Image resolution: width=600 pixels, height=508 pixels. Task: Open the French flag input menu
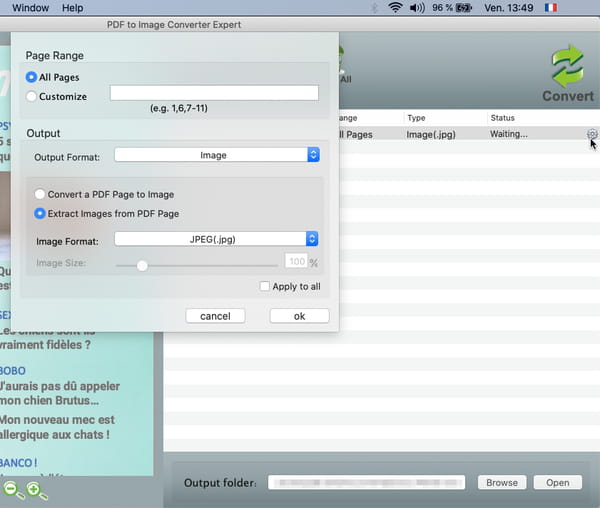[551, 8]
